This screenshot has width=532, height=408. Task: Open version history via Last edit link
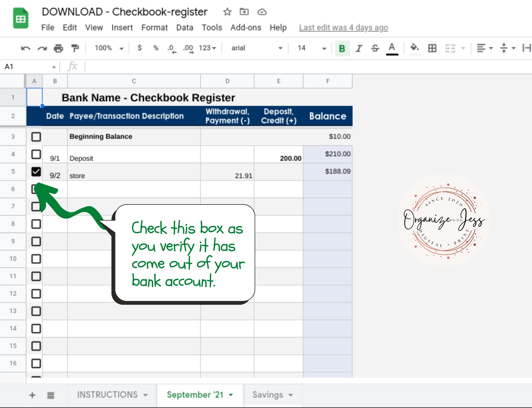tap(343, 27)
